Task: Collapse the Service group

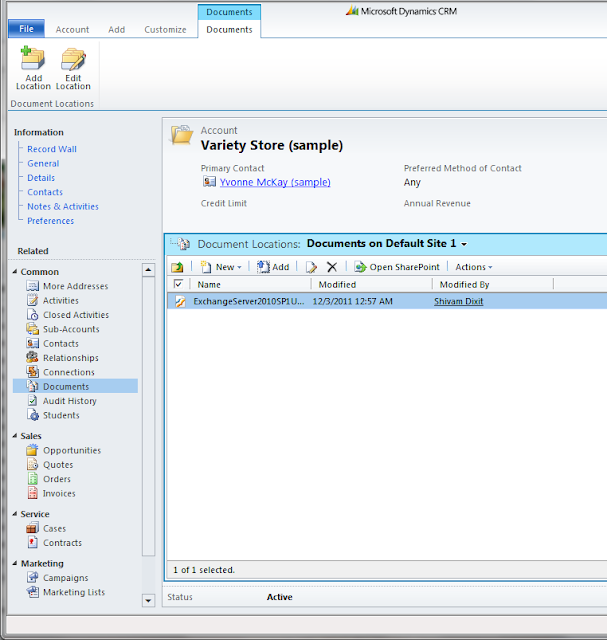Action: point(15,513)
